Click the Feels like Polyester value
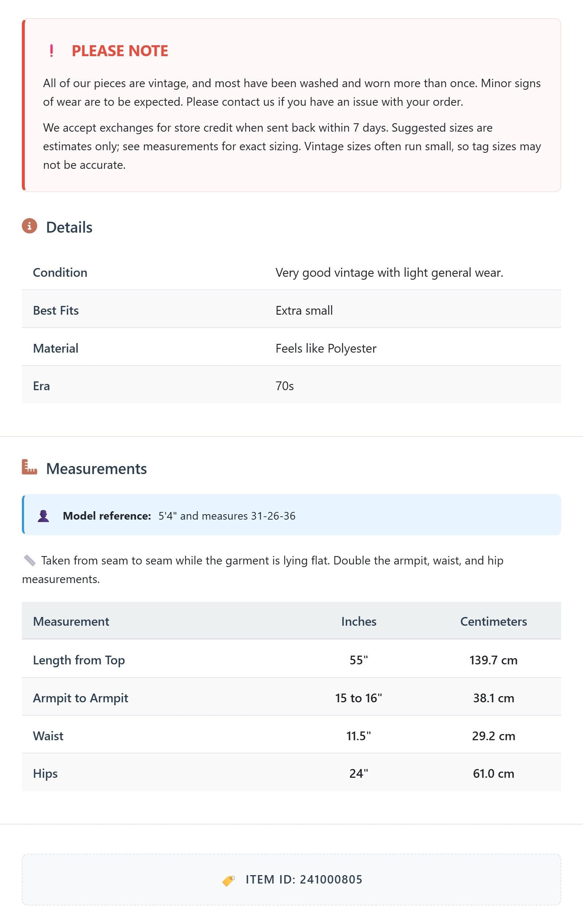Screen dimensions: 583x924 [x=326, y=349]
